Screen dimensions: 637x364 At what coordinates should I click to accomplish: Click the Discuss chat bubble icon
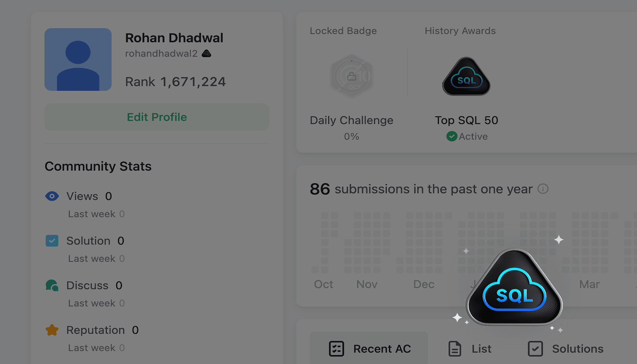(x=52, y=285)
